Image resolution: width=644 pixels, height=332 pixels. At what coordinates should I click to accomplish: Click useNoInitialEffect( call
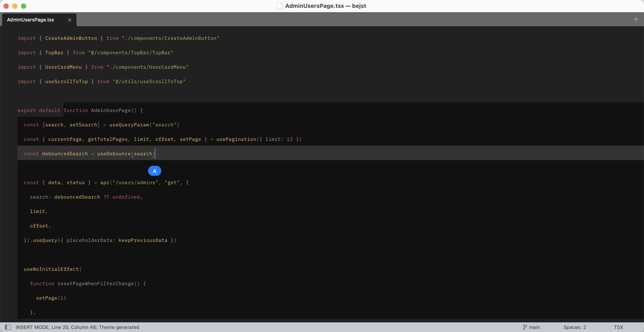click(53, 269)
